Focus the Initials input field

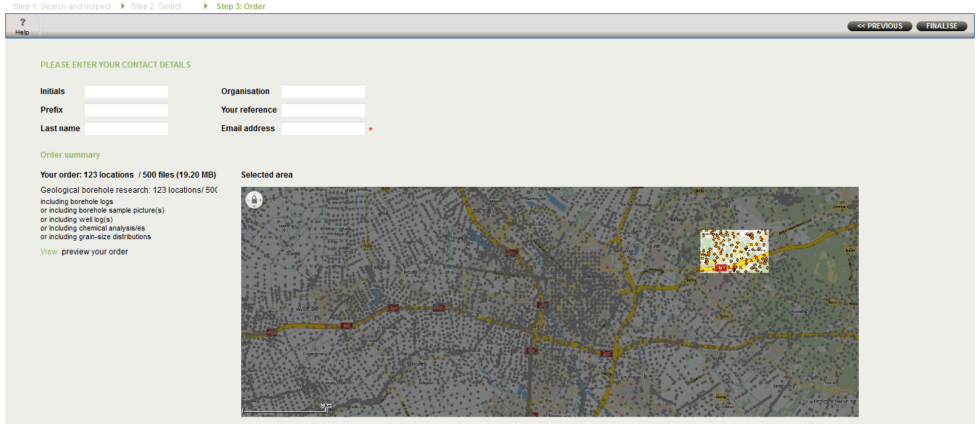coord(127,91)
